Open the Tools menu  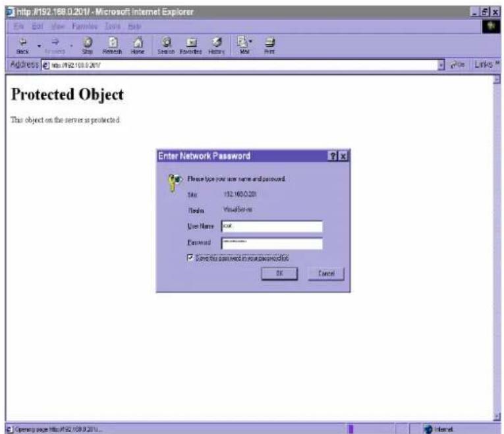click(x=113, y=26)
